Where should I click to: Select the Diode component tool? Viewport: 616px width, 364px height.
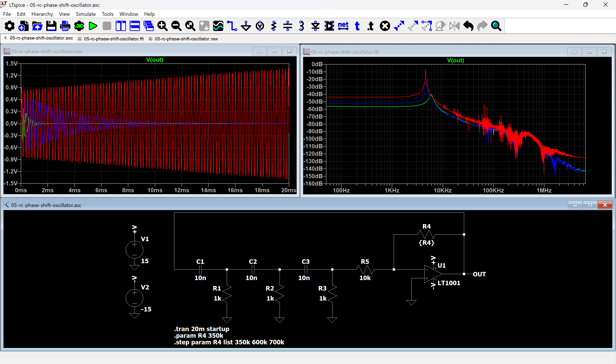click(315, 26)
